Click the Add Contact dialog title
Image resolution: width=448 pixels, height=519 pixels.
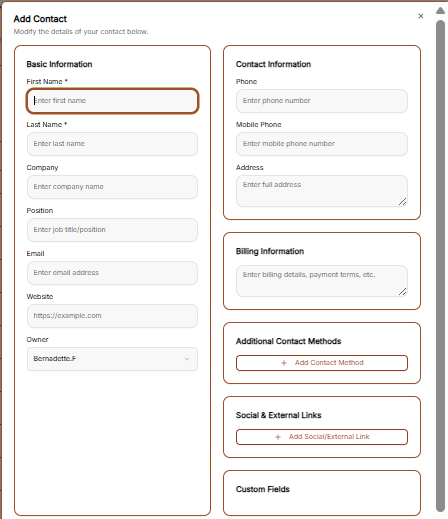click(x=40, y=19)
